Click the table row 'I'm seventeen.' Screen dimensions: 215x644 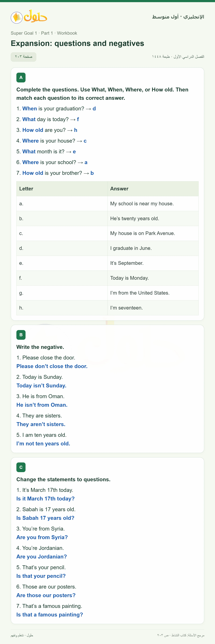tap(107, 308)
